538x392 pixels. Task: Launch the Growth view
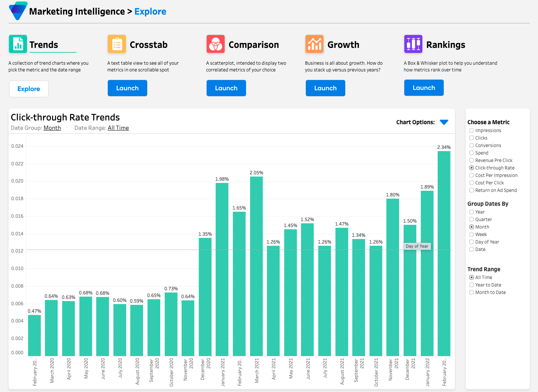(x=325, y=88)
